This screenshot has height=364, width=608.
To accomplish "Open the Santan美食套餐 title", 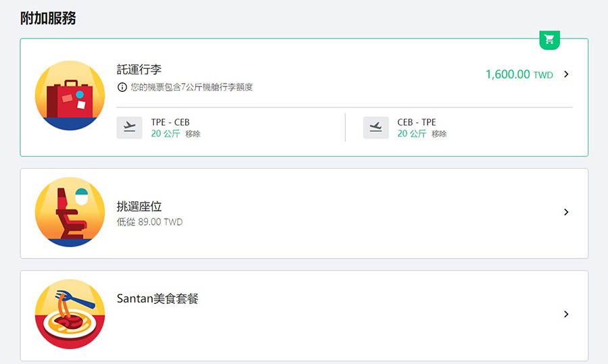I will [157, 298].
